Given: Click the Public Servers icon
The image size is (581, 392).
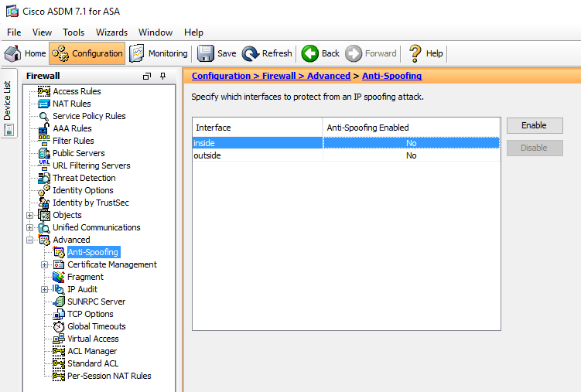Looking at the screenshot, I should 44,153.
